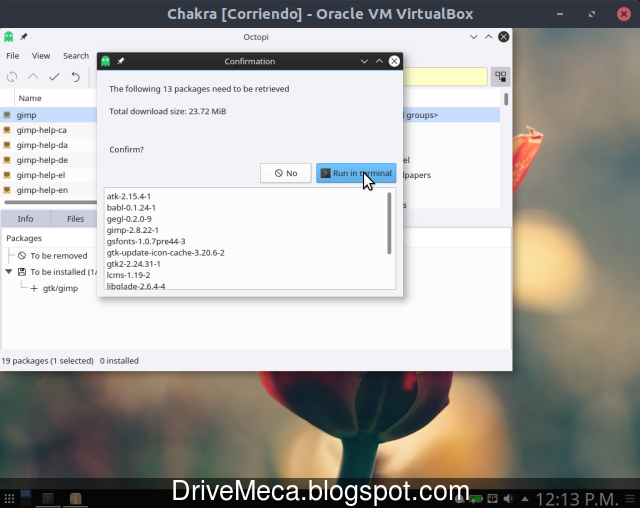Click the gimp-help-ca package status icon
Image resolution: width=640 pixels, height=508 pixels.
[x=7, y=130]
